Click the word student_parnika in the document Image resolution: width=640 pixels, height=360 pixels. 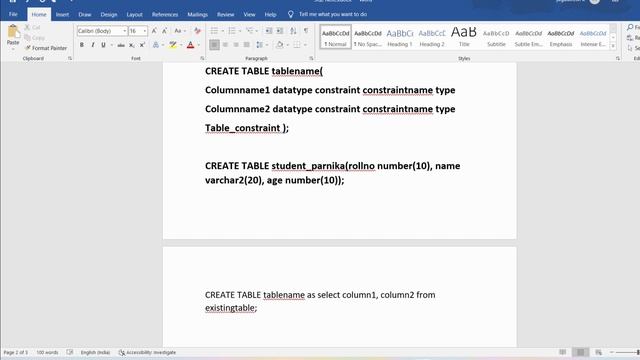[x=308, y=166]
